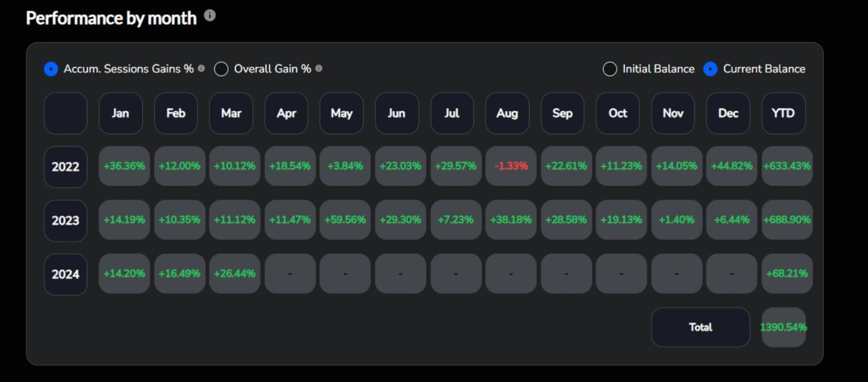
Task: Click info icon beside Performance by month
Action: click(x=210, y=16)
